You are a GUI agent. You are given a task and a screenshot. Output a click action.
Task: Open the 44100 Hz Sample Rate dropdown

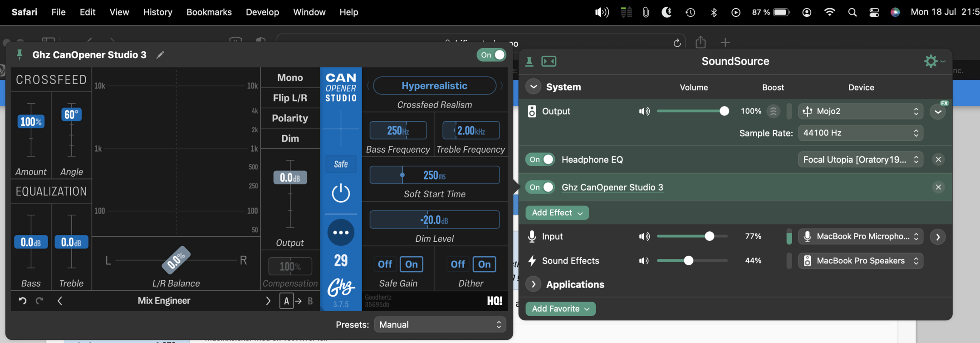coord(861,133)
